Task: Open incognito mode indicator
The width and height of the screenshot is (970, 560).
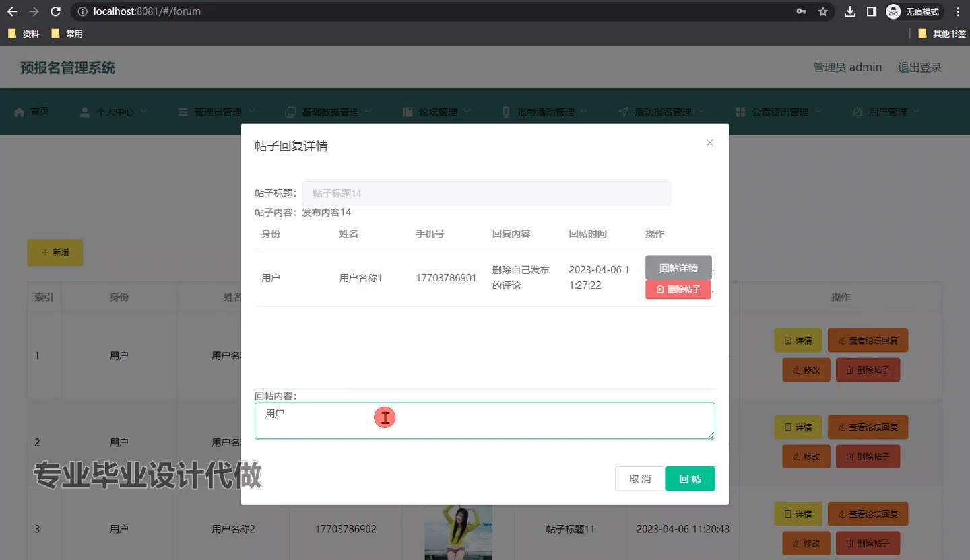Action: [914, 11]
